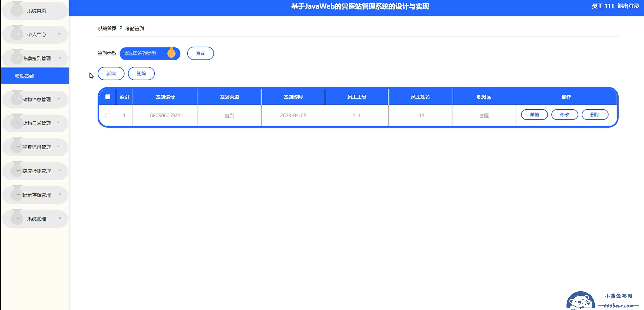
Task: Click 系统首页 in the breadcrumb
Action: [x=107, y=28]
